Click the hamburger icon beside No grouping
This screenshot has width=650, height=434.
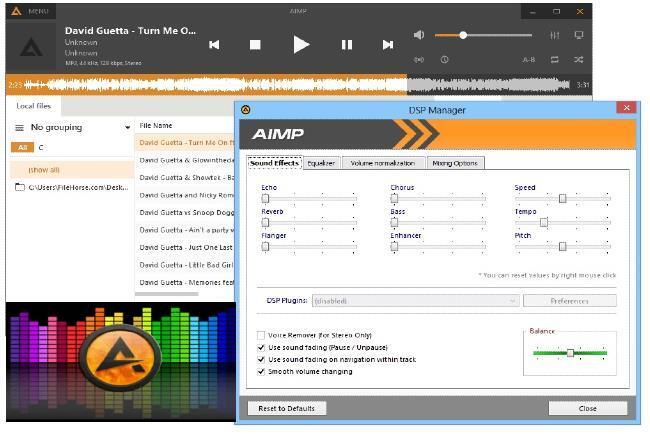(x=19, y=128)
